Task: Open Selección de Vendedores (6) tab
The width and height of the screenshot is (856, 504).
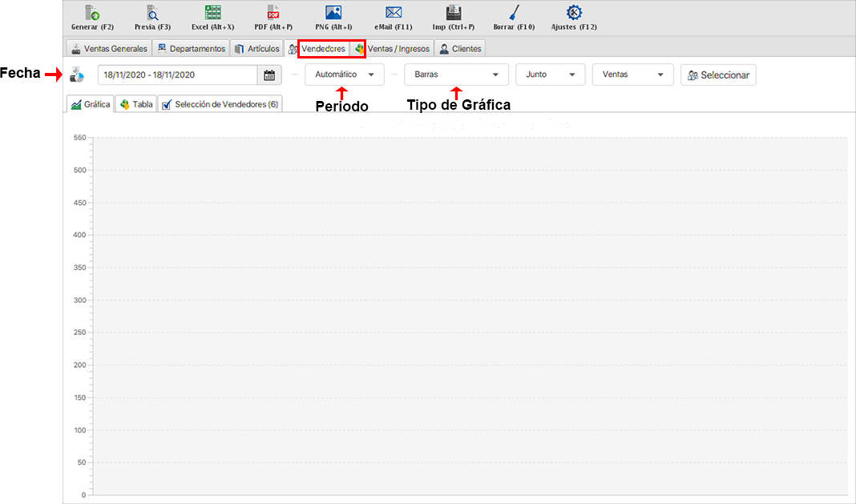Action: coord(220,104)
